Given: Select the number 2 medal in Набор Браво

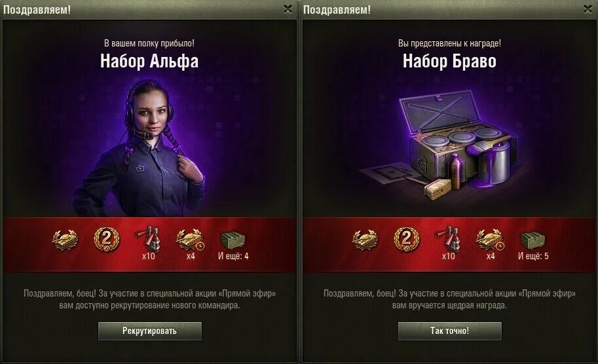Looking at the screenshot, I should (x=407, y=240).
